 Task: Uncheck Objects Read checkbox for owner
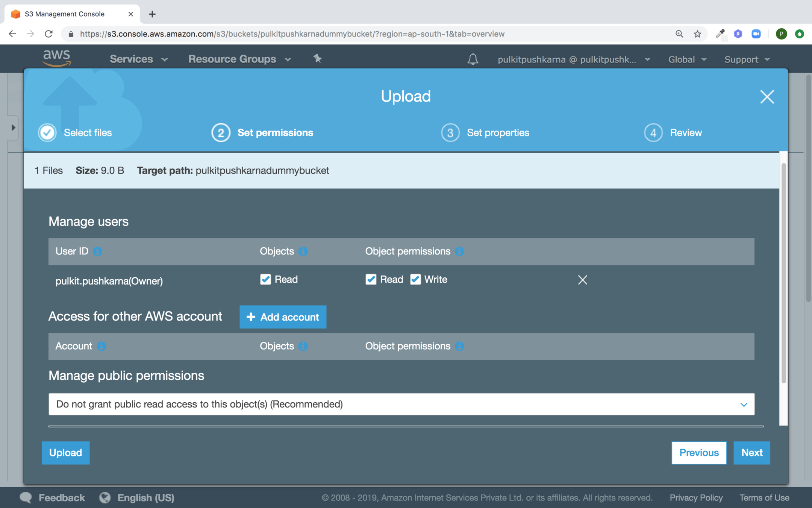pos(265,279)
